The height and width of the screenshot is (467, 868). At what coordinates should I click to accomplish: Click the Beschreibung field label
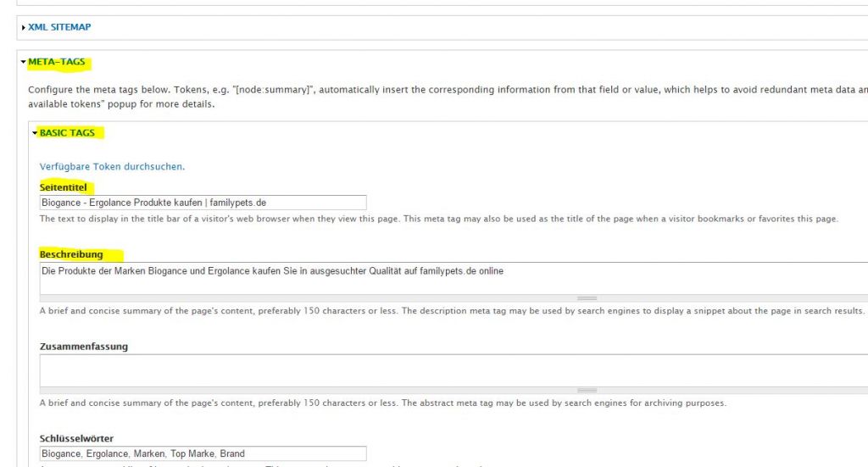click(71, 254)
